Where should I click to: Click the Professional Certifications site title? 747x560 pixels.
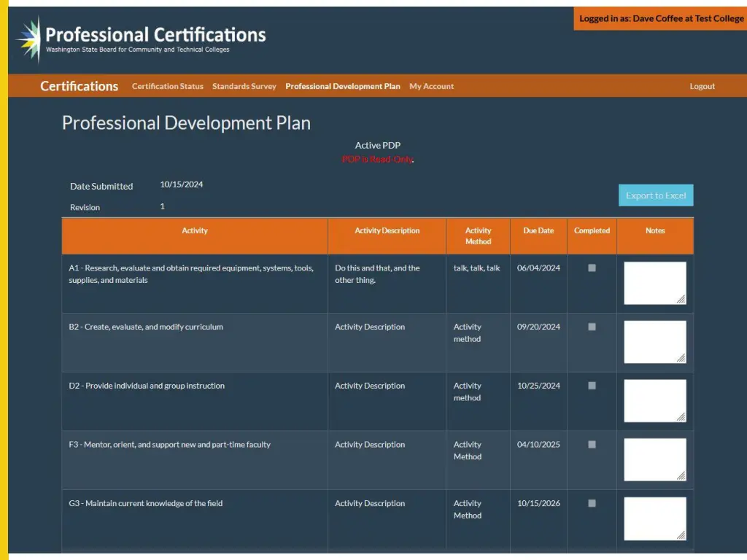[155, 35]
